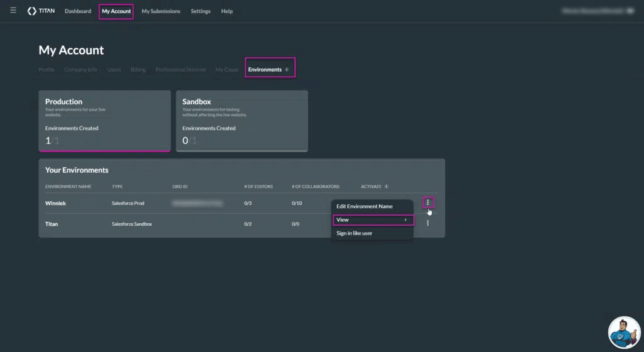Viewport: 644px width, 352px height.
Task: Click the Winniek environment name
Action: coord(55,203)
